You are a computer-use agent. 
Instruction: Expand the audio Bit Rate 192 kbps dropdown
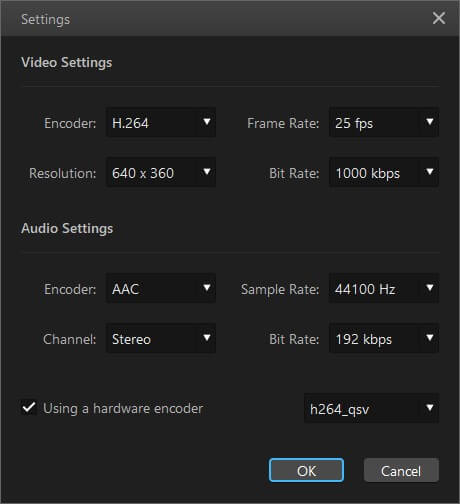[x=384, y=338]
